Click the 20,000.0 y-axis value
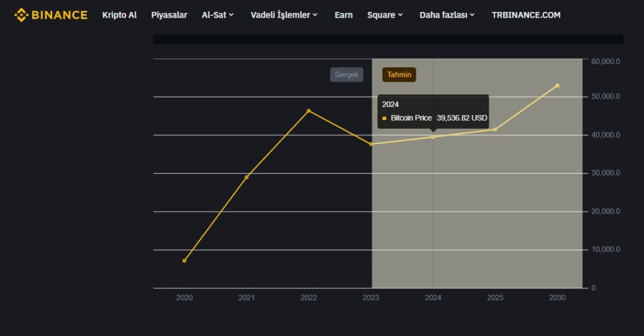Viewport: 644px width, 336px height. pos(606,212)
